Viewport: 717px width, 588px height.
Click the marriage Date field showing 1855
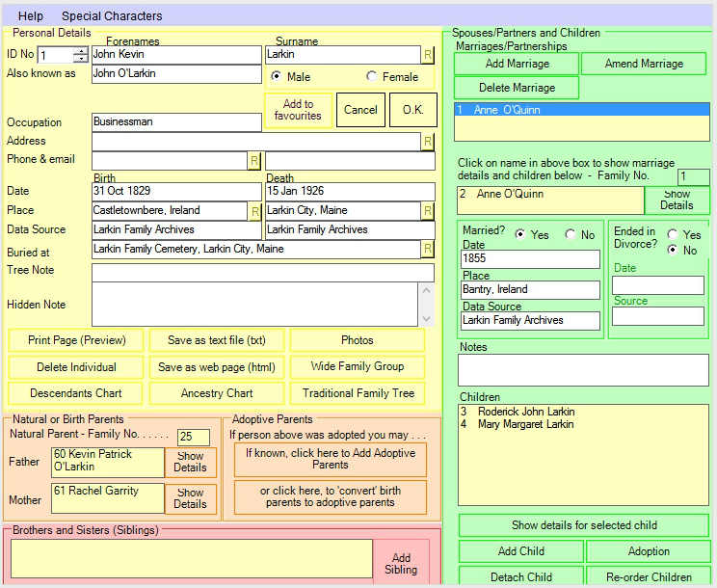coord(530,259)
